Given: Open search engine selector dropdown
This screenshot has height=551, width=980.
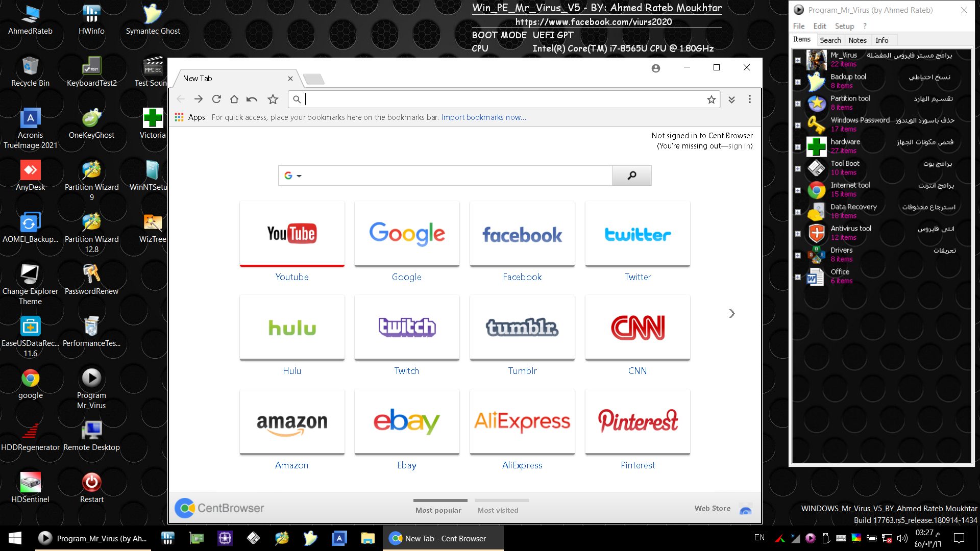Looking at the screenshot, I should click(x=293, y=176).
